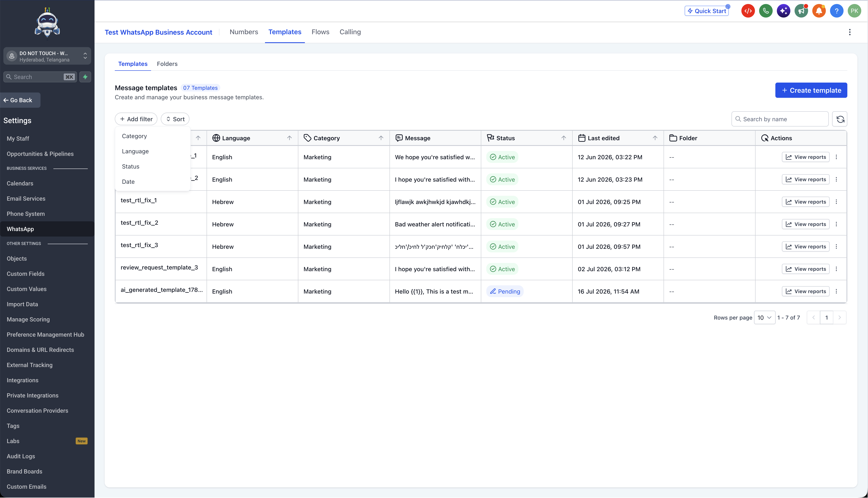Click Create template button

(x=811, y=90)
